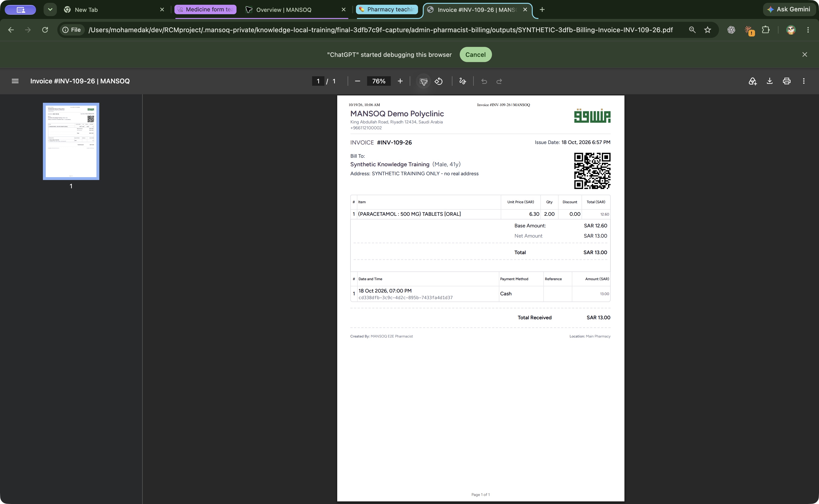Click the redo arrow in PDF toolbar
The height and width of the screenshot is (504, 819).
click(499, 81)
